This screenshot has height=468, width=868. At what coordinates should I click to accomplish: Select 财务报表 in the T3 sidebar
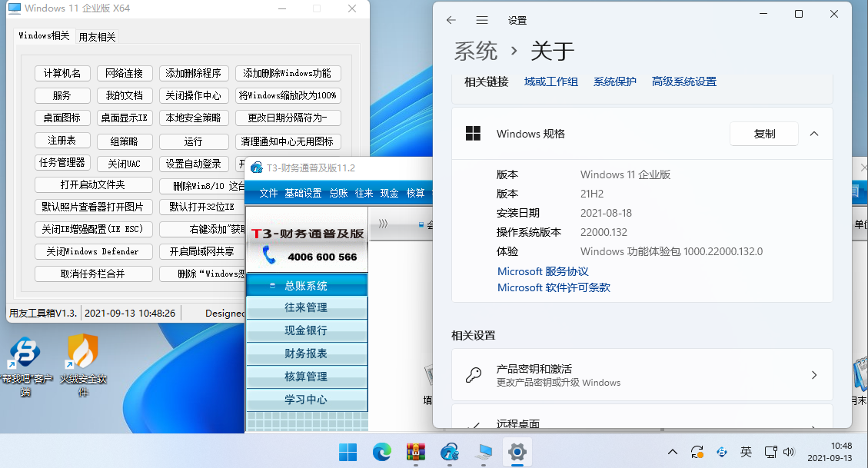tap(306, 353)
